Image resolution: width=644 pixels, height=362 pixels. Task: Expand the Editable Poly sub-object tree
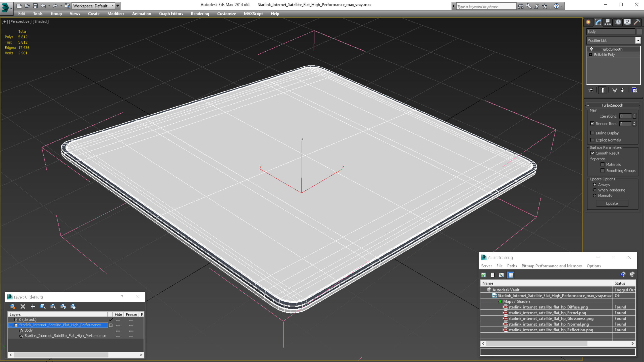(591, 55)
